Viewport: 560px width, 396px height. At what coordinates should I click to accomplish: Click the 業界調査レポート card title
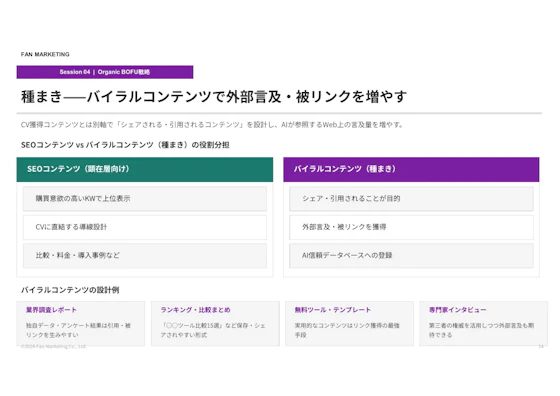point(51,310)
